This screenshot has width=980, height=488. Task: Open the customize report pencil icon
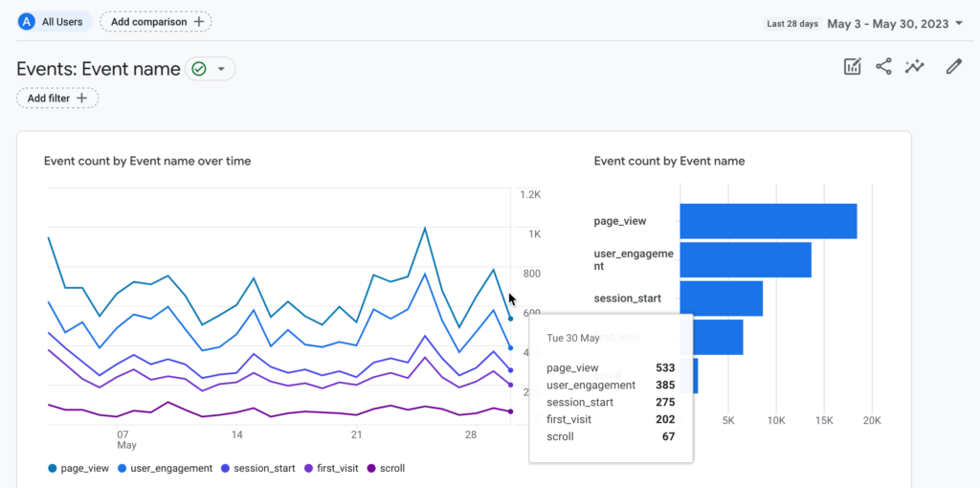point(953,67)
